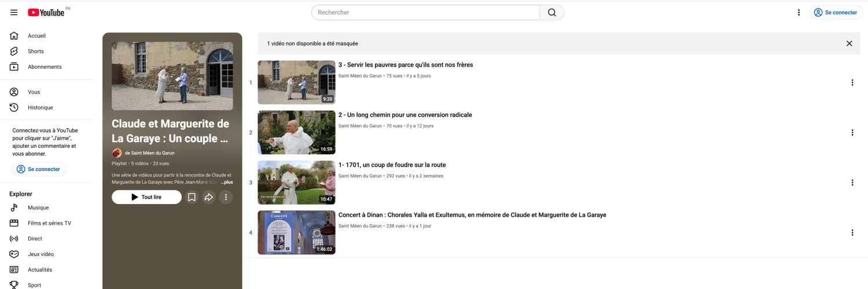The image size is (868, 289).
Task: Save playlist with bookmark icon
Action: point(192,197)
